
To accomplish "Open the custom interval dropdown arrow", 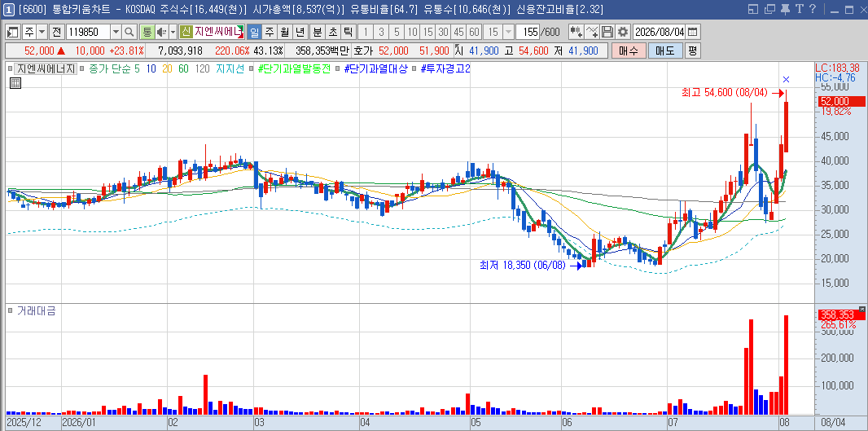I will (508, 32).
